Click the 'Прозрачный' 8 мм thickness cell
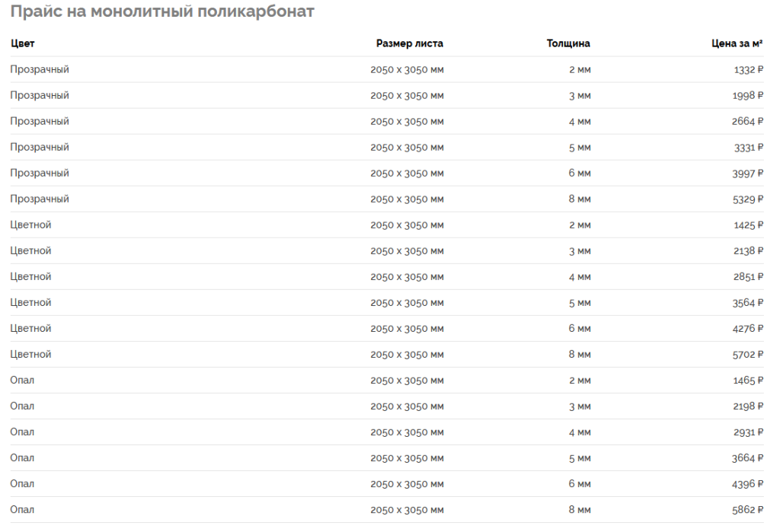 pos(579,199)
